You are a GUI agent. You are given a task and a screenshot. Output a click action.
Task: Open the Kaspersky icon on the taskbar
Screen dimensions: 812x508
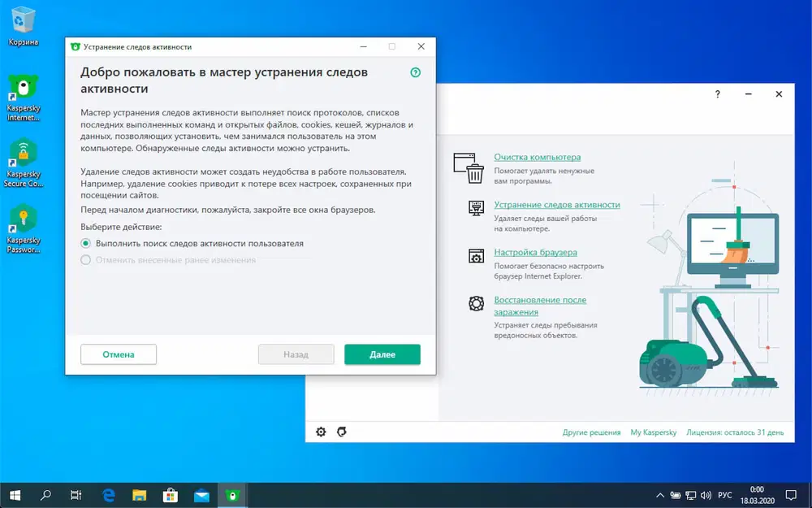pos(231,494)
